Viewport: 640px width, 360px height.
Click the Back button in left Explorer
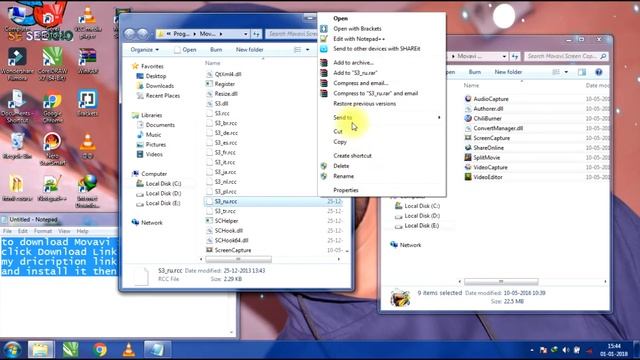click(129, 33)
